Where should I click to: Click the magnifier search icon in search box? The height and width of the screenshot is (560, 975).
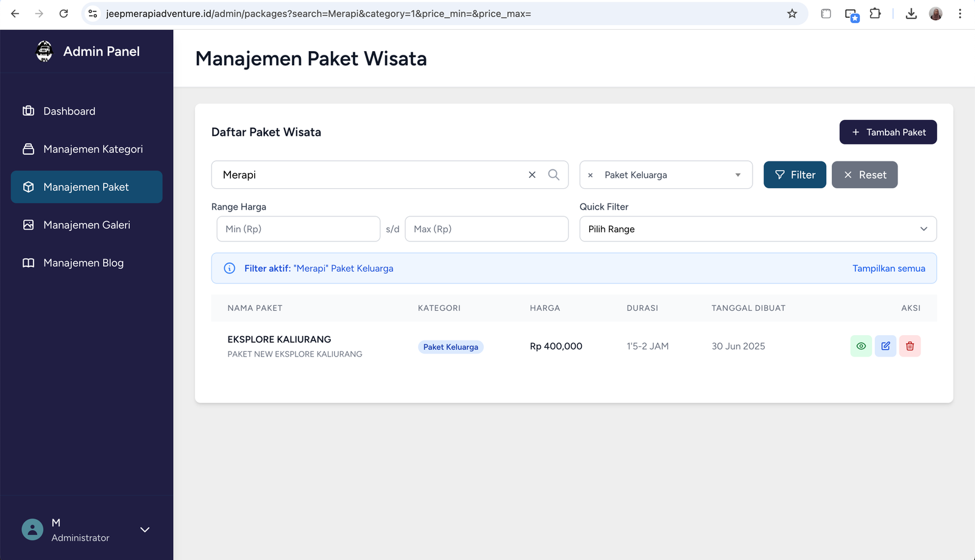(553, 175)
